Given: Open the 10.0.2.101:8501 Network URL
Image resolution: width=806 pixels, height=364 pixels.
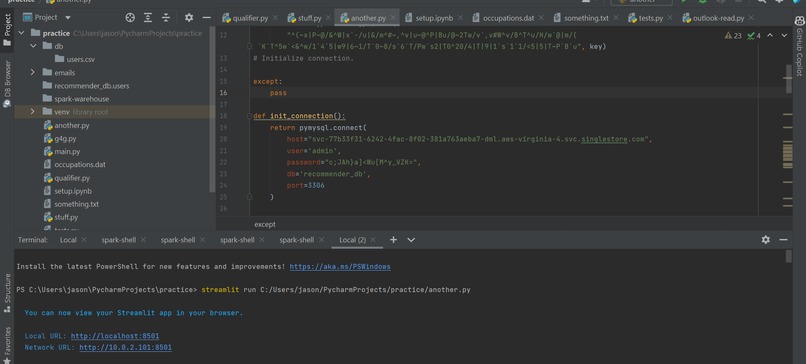Looking at the screenshot, I should (x=125, y=348).
